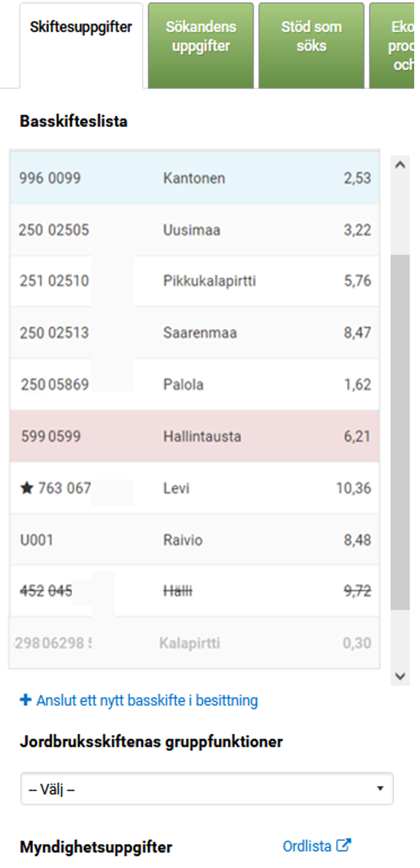Click the star icon beside parcel Levi
The width and height of the screenshot is (420, 868).
pos(26,488)
